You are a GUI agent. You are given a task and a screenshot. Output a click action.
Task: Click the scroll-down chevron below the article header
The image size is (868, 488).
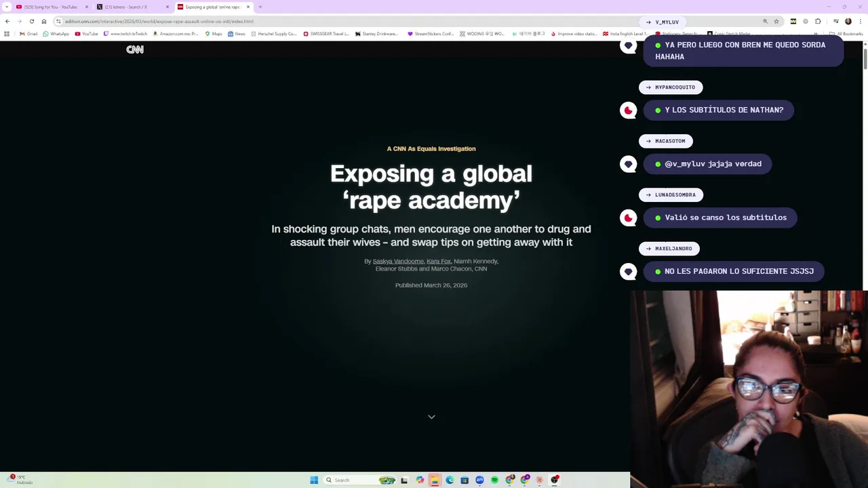point(431,417)
